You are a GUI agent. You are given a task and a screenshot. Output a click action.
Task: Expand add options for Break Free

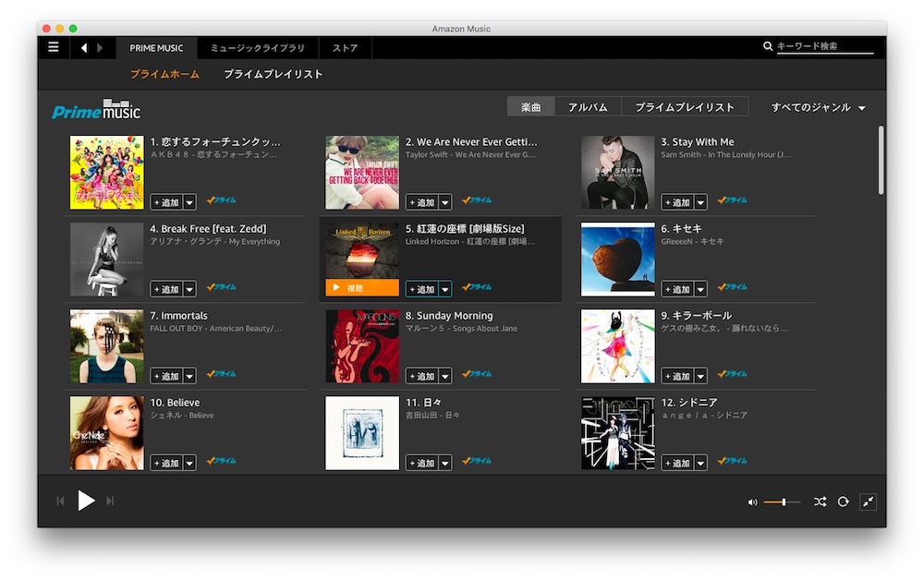[189, 289]
